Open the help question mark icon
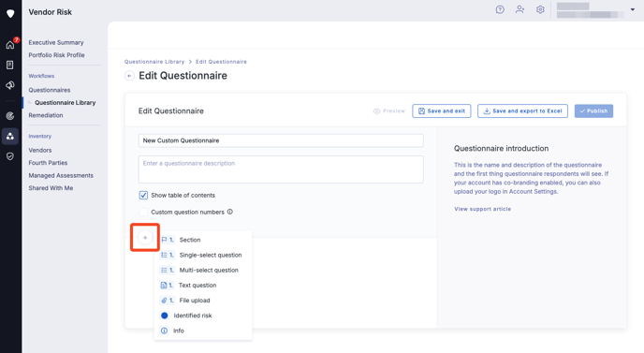 tap(500, 9)
